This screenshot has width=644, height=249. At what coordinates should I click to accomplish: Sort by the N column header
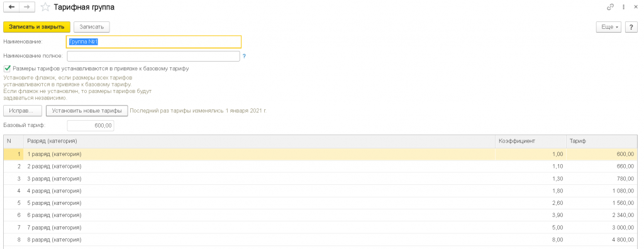[x=14, y=141]
